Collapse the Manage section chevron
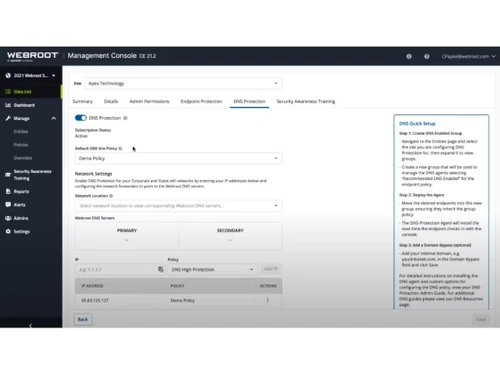This screenshot has height=375, width=500. (54, 118)
